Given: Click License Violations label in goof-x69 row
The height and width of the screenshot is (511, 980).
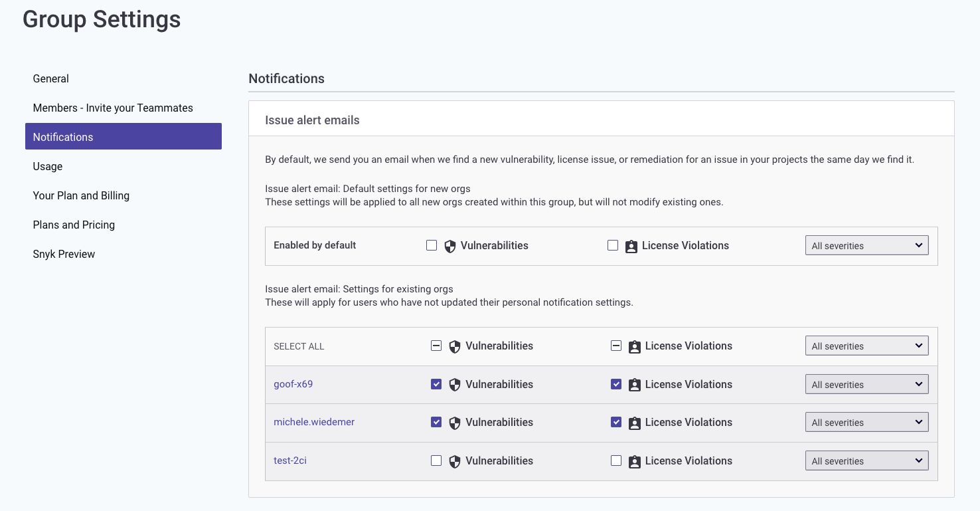Looking at the screenshot, I should point(689,384).
